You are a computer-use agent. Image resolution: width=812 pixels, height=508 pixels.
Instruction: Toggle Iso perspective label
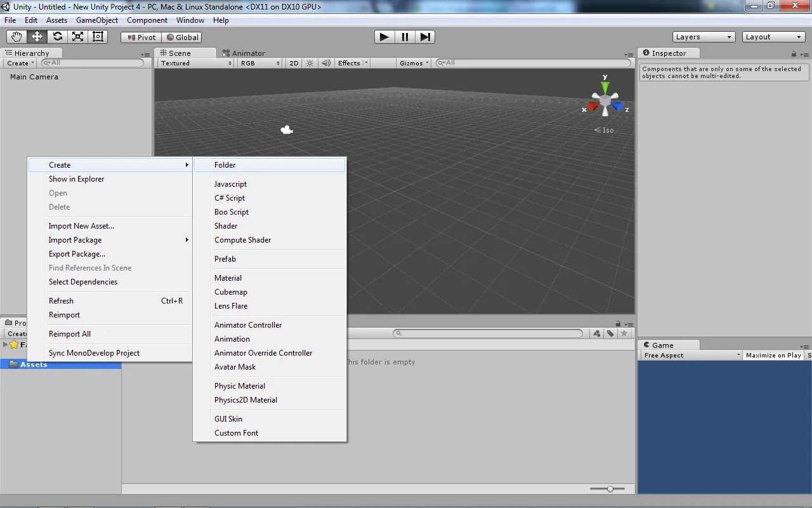pyautogui.click(x=604, y=130)
